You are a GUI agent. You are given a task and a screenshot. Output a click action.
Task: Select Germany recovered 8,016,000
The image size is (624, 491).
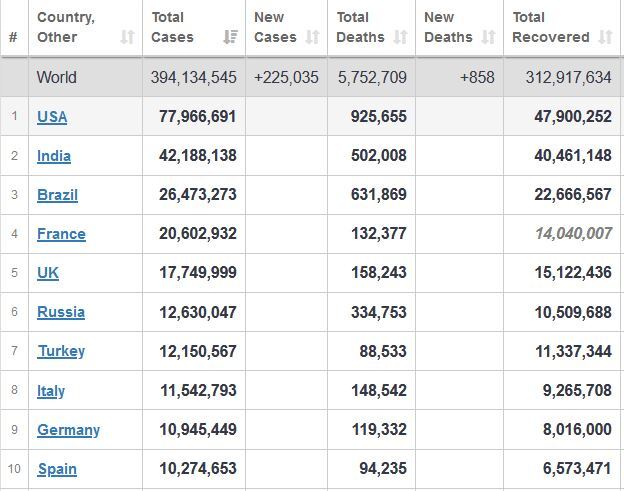577,429
